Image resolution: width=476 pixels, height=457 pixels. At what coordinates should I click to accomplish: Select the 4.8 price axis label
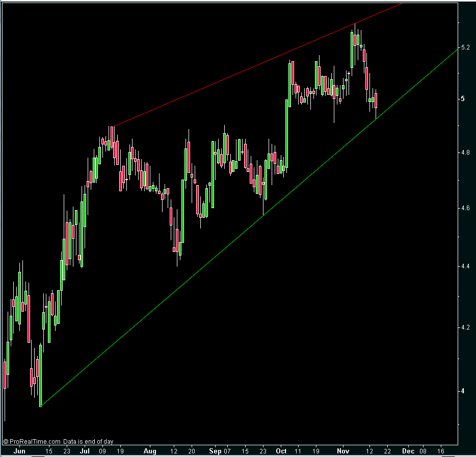[x=465, y=153]
